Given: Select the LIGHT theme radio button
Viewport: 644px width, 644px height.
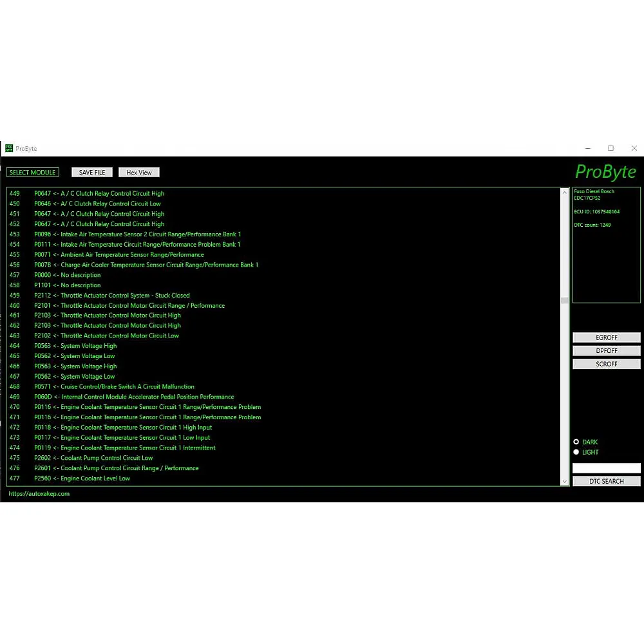Looking at the screenshot, I should tap(576, 452).
